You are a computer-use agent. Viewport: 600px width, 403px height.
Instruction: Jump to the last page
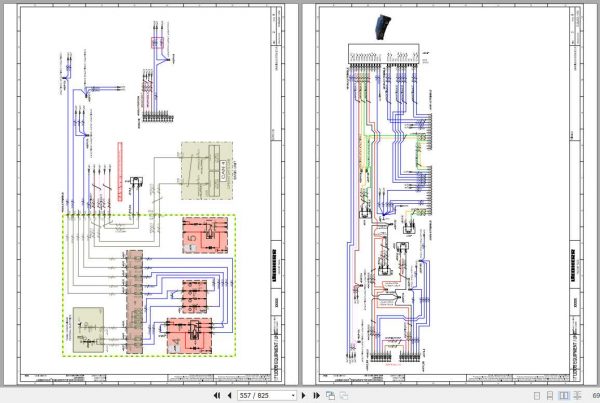(316, 395)
